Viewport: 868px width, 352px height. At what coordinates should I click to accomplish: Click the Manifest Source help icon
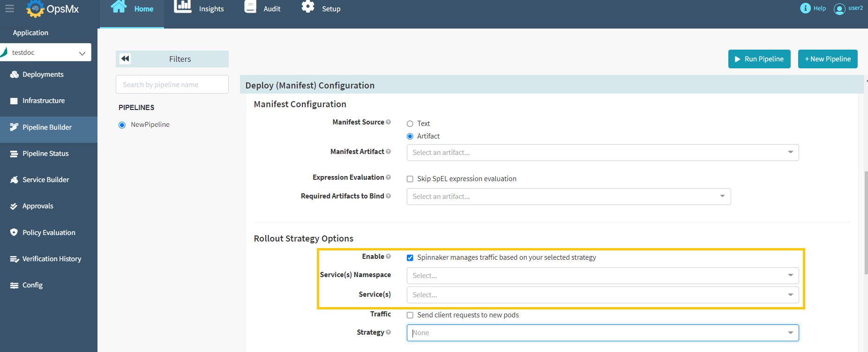388,122
